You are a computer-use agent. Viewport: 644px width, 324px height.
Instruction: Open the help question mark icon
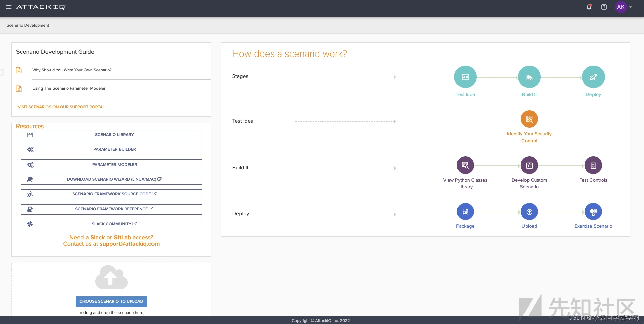click(604, 7)
